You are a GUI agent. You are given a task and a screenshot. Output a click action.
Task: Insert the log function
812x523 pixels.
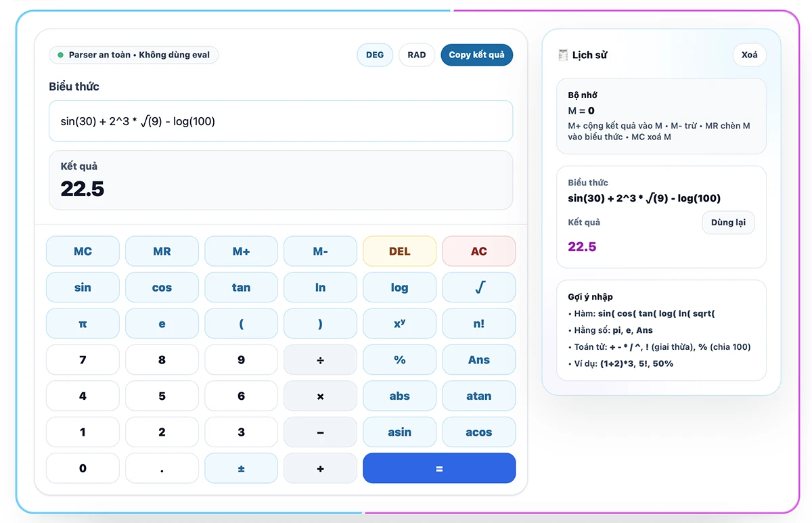point(399,287)
